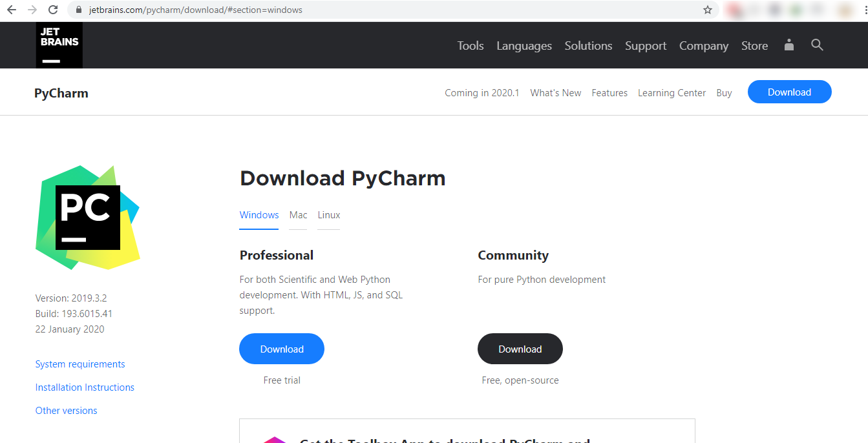Open the Solutions menu
Image resolution: width=868 pixels, height=443 pixels.
588,45
